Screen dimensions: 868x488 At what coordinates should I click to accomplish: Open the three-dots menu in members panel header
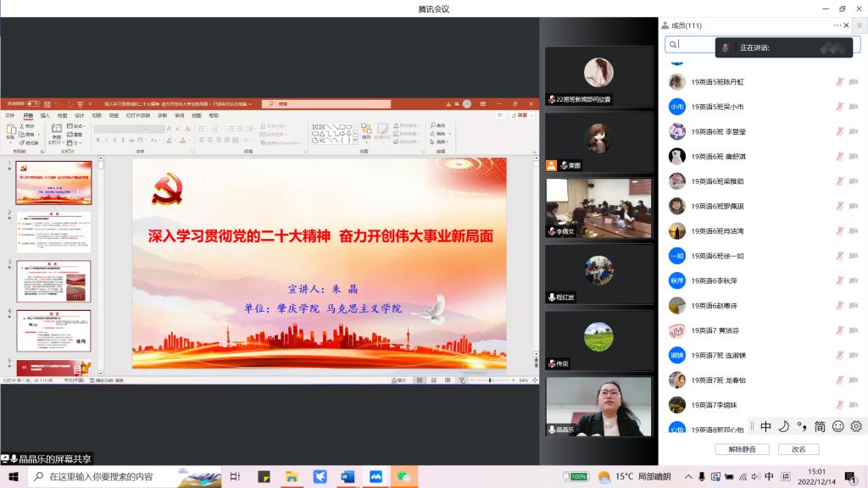point(837,25)
